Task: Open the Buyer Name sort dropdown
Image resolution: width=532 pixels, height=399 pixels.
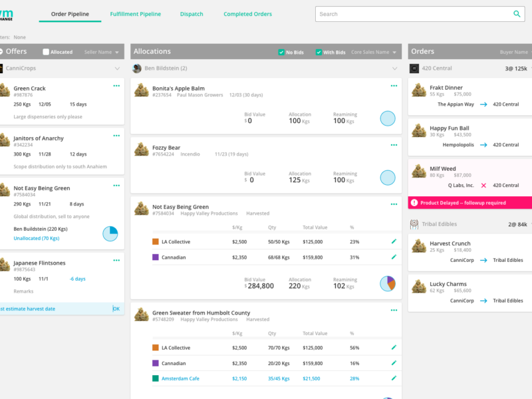Action: click(515, 52)
